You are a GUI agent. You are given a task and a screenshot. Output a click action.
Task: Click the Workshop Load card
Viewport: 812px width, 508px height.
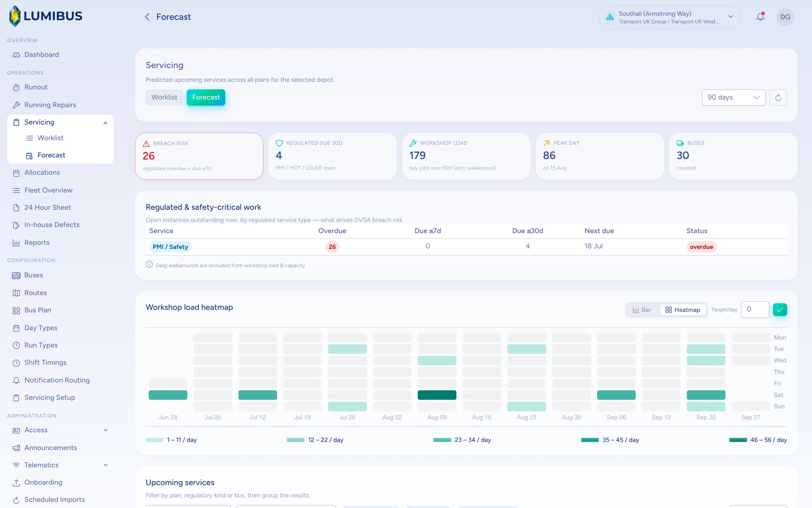click(x=466, y=156)
